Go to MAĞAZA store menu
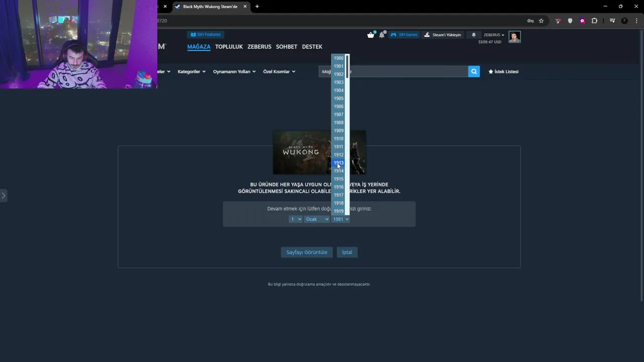The height and width of the screenshot is (362, 644). click(199, 47)
